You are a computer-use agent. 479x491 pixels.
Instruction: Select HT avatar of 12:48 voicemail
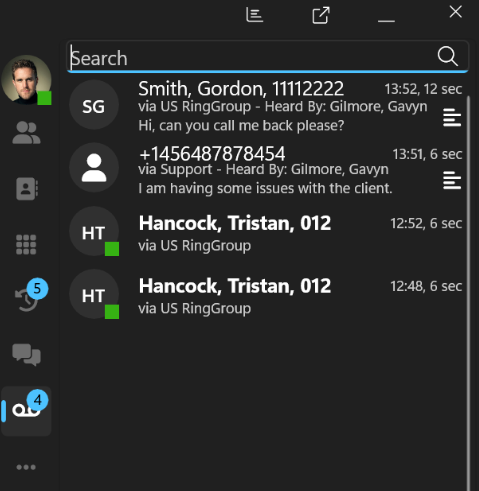(x=94, y=294)
